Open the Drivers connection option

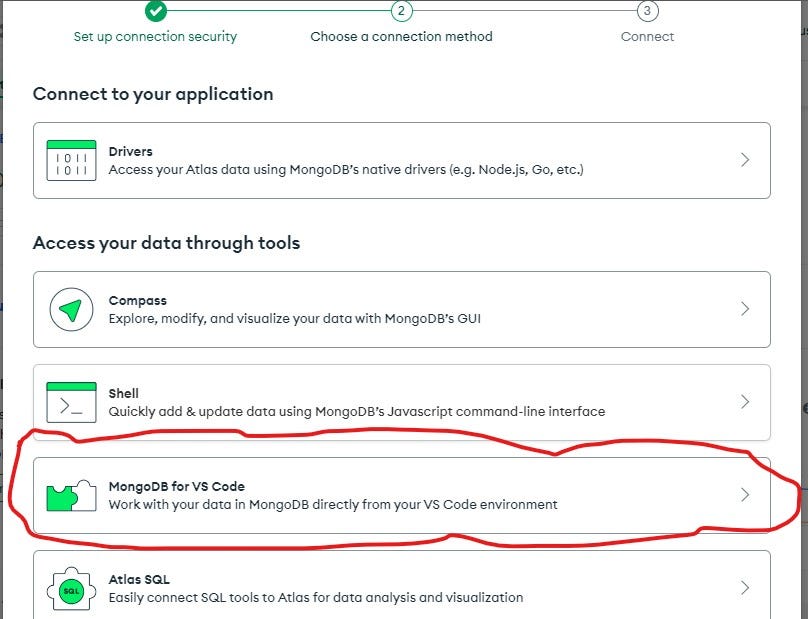coord(402,160)
